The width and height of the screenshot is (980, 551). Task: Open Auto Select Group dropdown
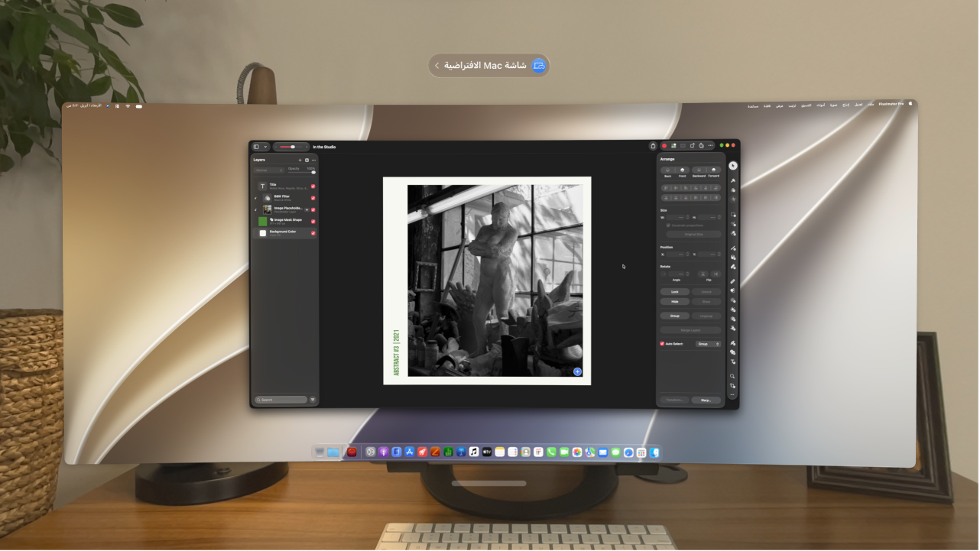click(708, 344)
